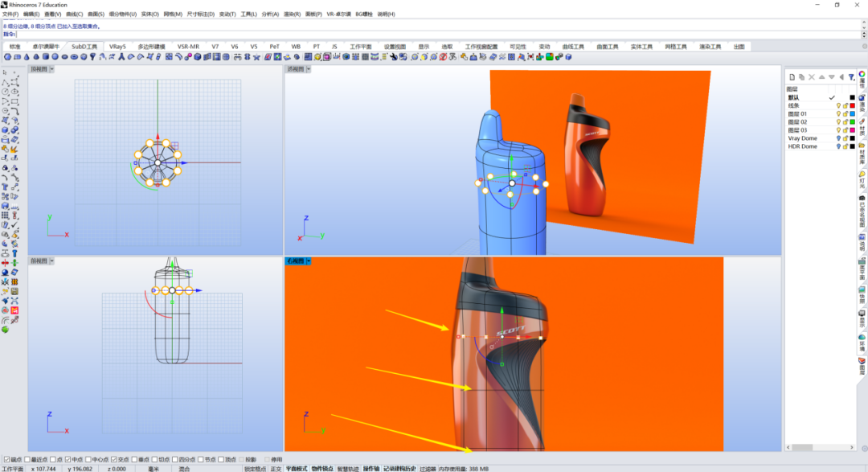Open the 属性 properties side panel tab
This screenshot has height=472, width=868.
862,79
